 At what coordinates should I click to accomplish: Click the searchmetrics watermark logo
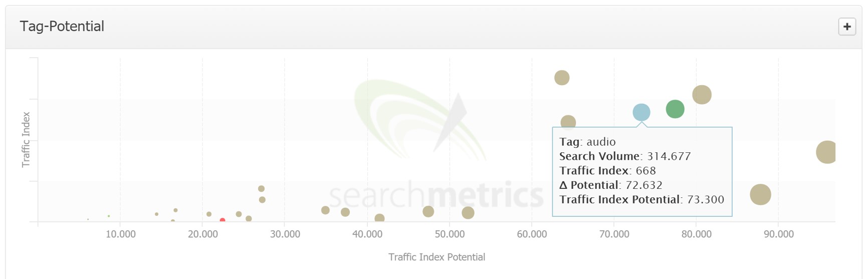[436, 194]
